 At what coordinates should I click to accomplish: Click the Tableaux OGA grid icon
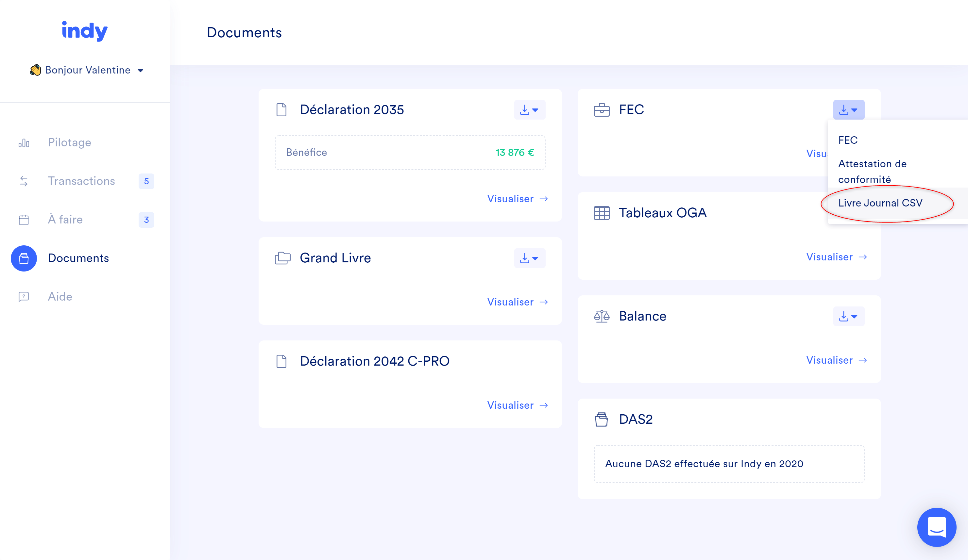pyautogui.click(x=602, y=213)
